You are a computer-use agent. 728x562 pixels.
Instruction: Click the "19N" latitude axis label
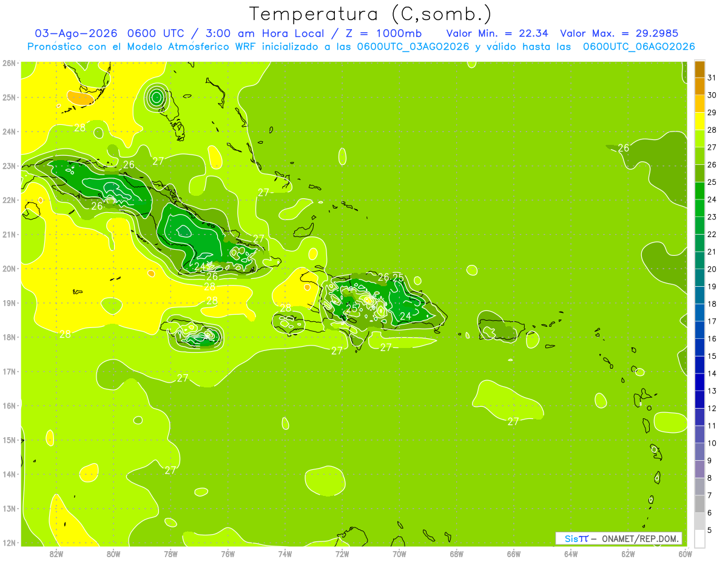(9, 303)
